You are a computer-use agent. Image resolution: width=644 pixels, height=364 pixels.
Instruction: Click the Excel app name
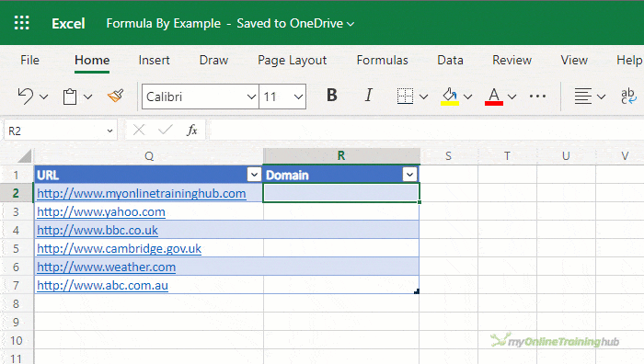click(x=68, y=23)
